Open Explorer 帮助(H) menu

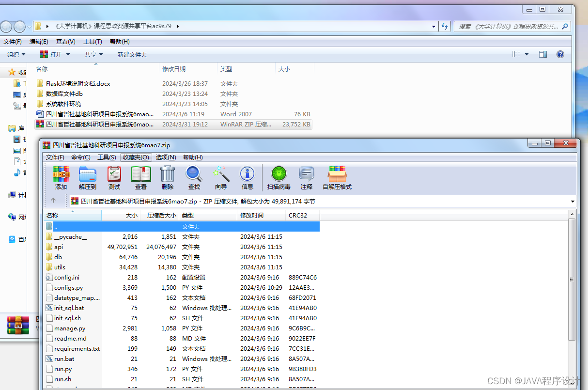click(120, 42)
